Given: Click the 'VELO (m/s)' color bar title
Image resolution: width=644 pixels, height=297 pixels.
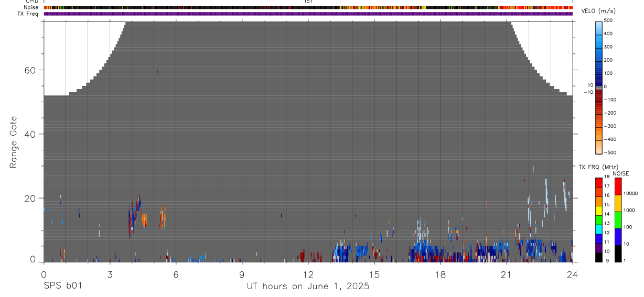Looking at the screenshot, I should point(599,12).
